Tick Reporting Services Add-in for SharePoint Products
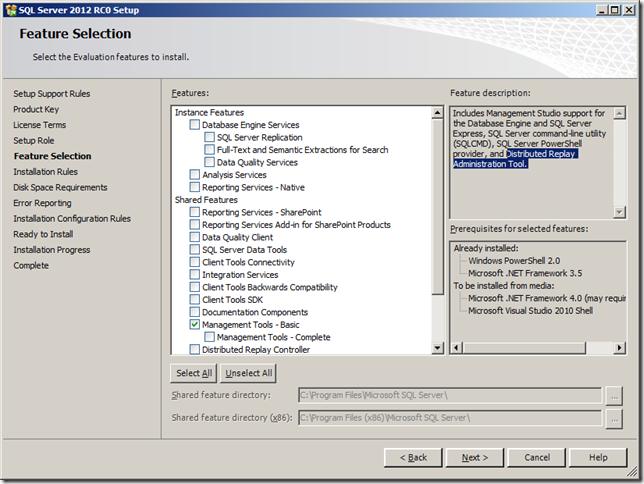This screenshot has width=644, height=484. (x=195, y=224)
